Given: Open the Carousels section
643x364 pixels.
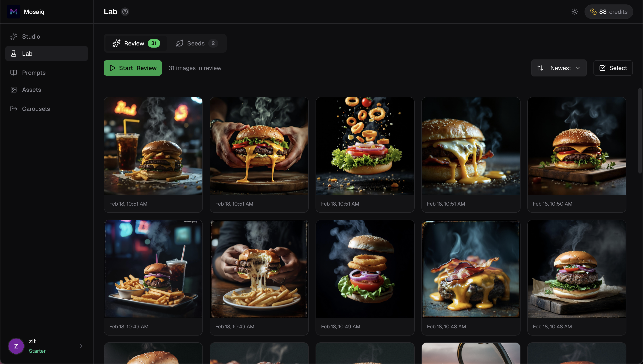Looking at the screenshot, I should [x=36, y=109].
